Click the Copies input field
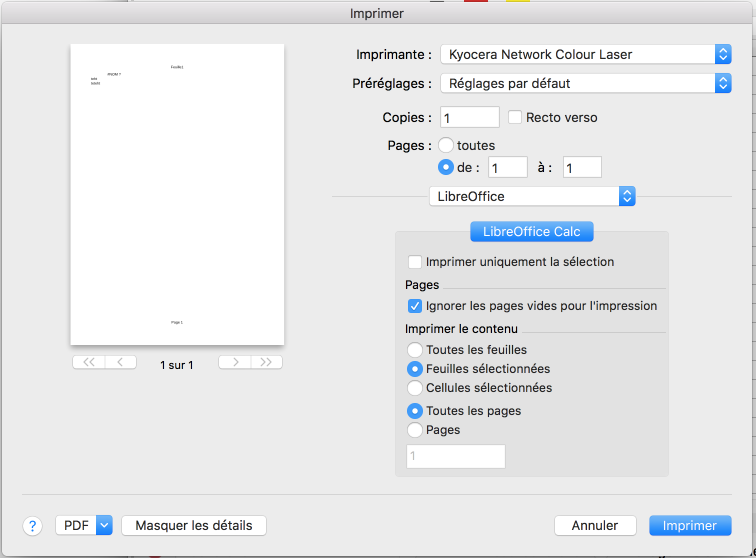 coord(470,117)
